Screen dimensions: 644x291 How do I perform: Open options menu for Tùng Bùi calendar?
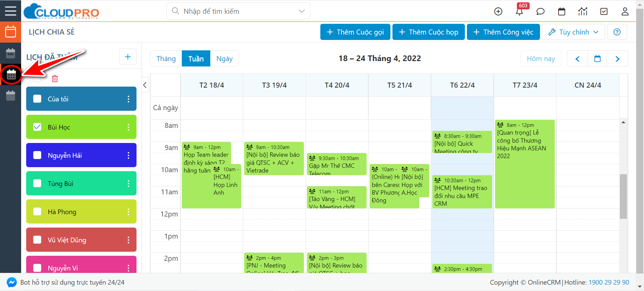pyautogui.click(x=128, y=183)
